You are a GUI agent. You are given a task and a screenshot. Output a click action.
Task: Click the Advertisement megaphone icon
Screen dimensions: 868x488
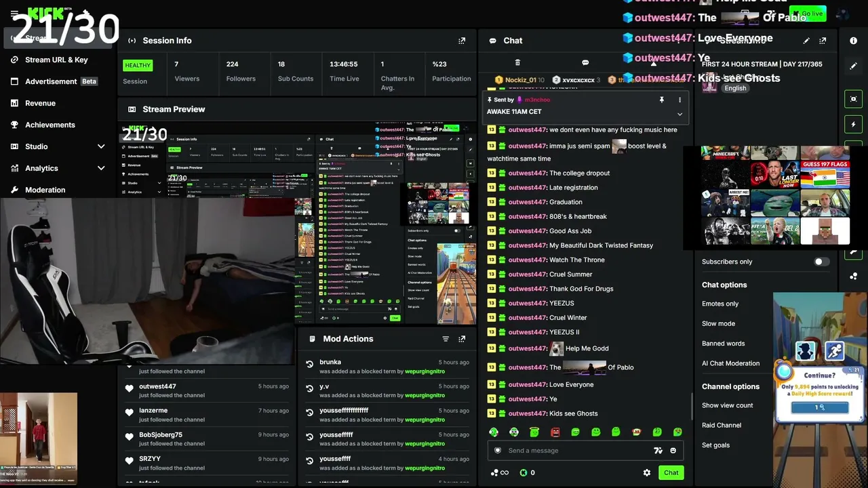click(x=14, y=81)
